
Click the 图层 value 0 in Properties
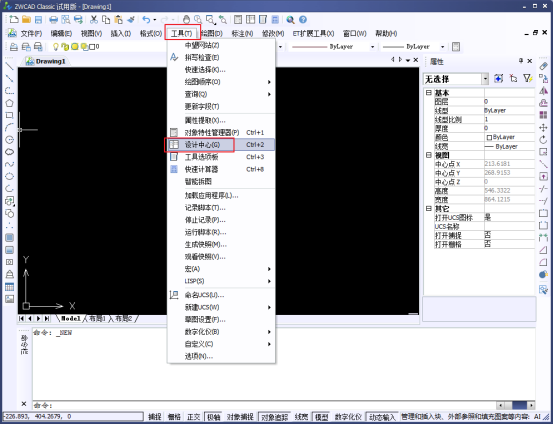click(x=509, y=102)
